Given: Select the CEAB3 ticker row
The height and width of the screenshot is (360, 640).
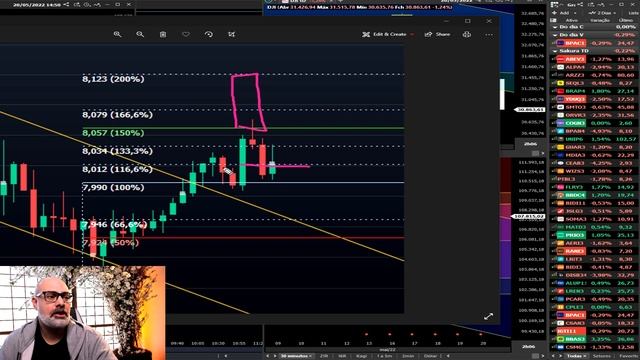Looking at the screenshot, I should point(595,163).
